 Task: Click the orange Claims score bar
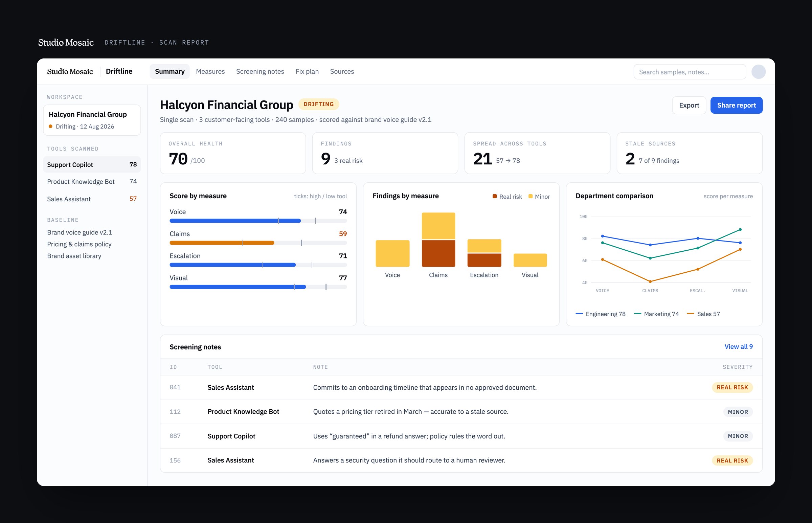222,243
